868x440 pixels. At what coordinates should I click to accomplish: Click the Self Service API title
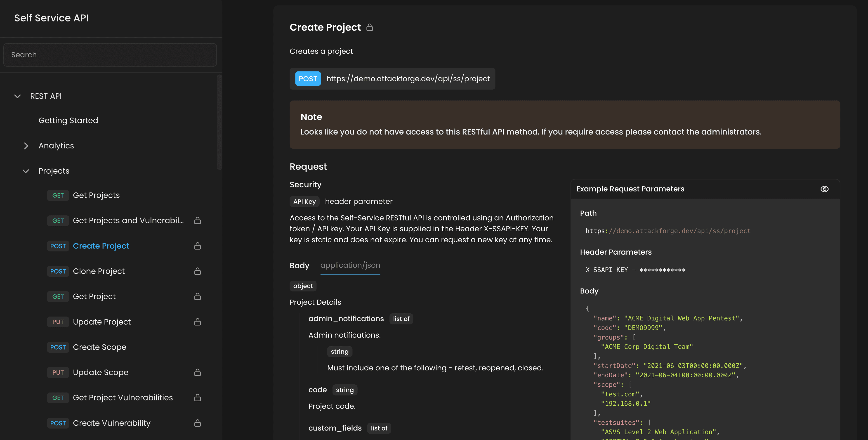coord(52,18)
